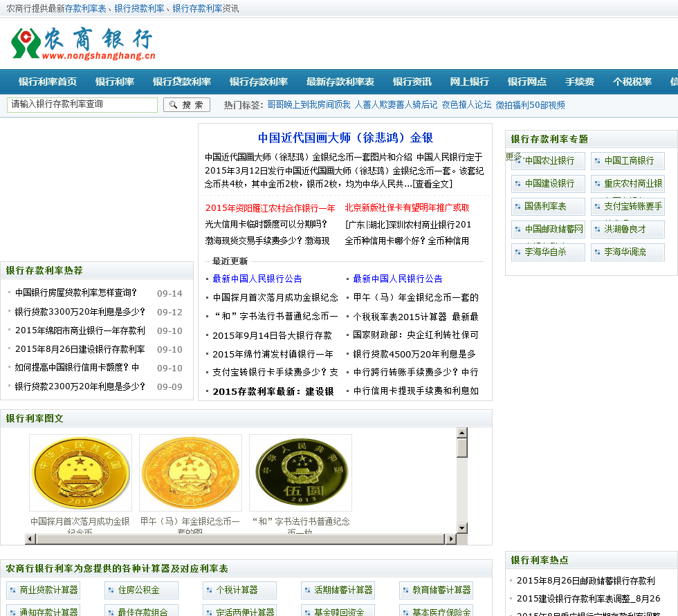Open the 2014 moon landing gold coin thumbnail
Viewport: 678px width, 616px height.
[80, 473]
